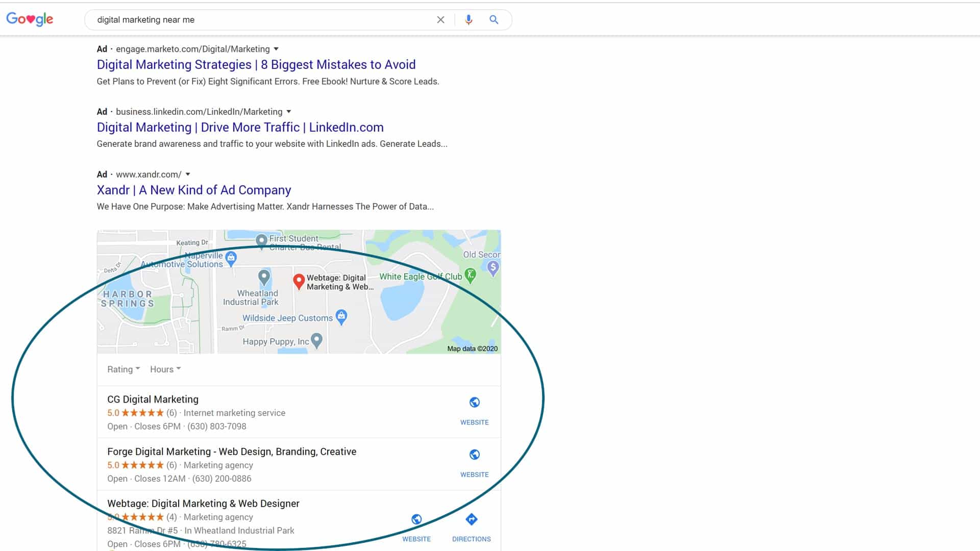Image resolution: width=980 pixels, height=551 pixels.
Task: Click DIRECTIONS label for Webtage
Action: [472, 539]
